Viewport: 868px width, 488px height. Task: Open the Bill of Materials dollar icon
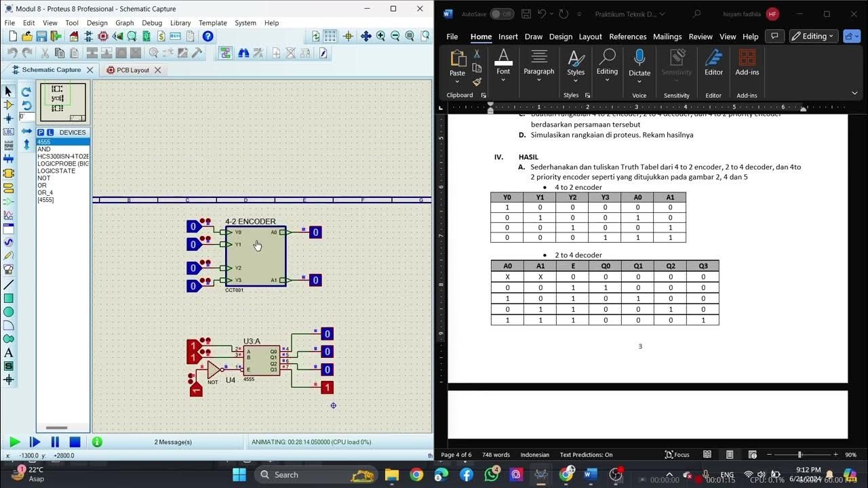(161, 37)
